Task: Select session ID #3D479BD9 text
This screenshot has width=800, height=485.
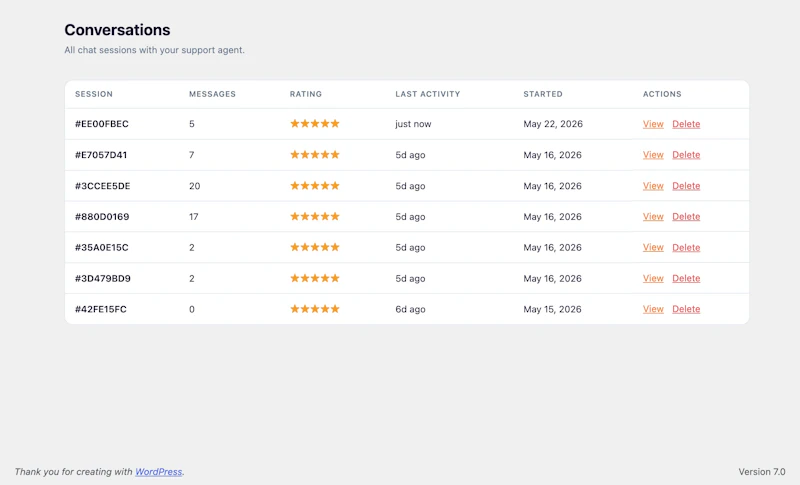Action: click(103, 278)
